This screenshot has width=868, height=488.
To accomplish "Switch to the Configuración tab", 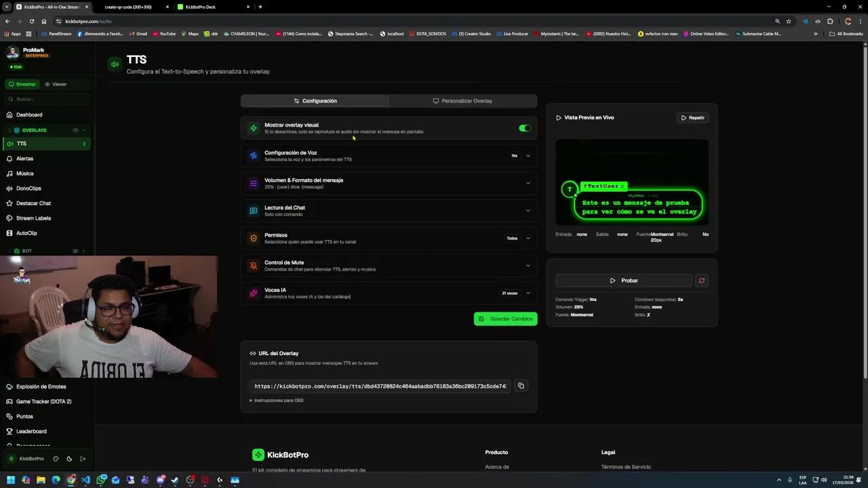I will pos(315,101).
